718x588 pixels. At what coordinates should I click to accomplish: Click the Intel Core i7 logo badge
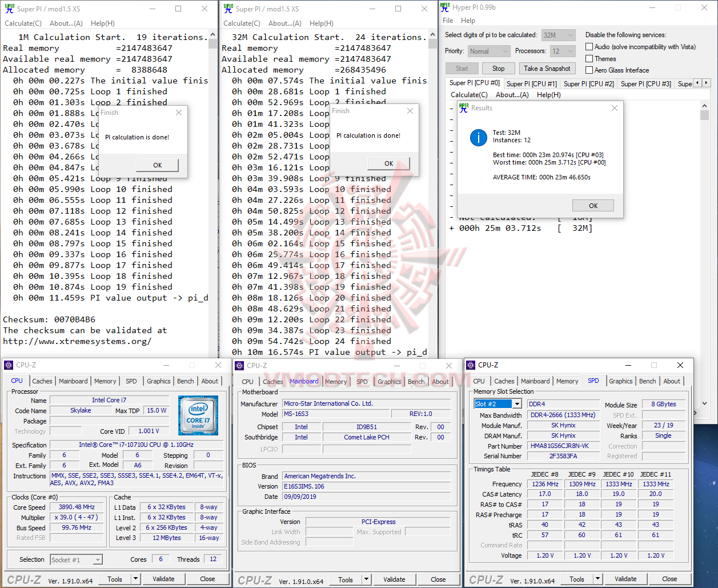[198, 415]
